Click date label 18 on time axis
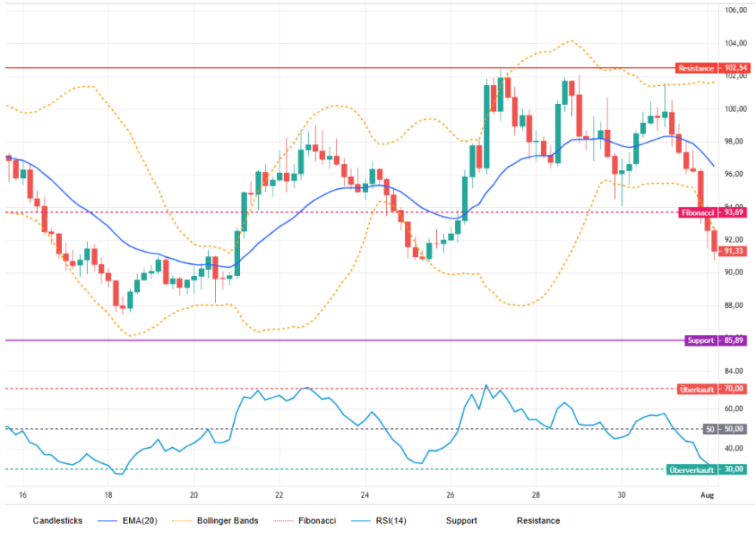 tap(108, 495)
